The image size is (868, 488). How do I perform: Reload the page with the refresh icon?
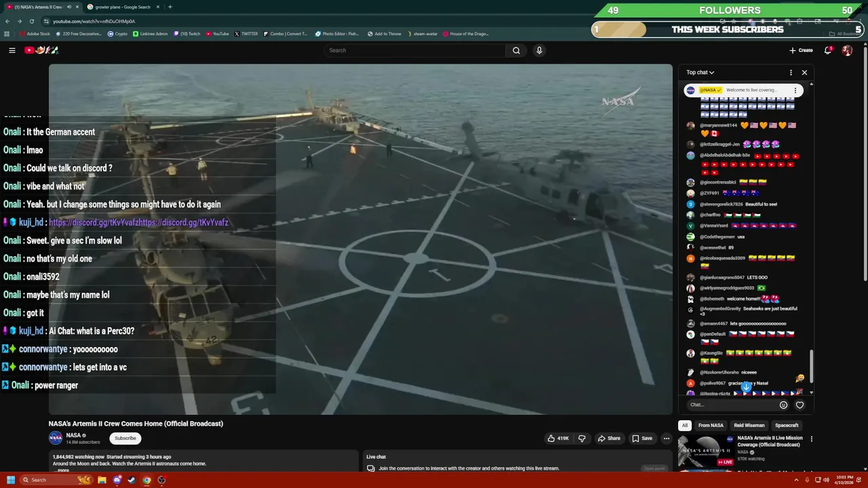coord(31,21)
